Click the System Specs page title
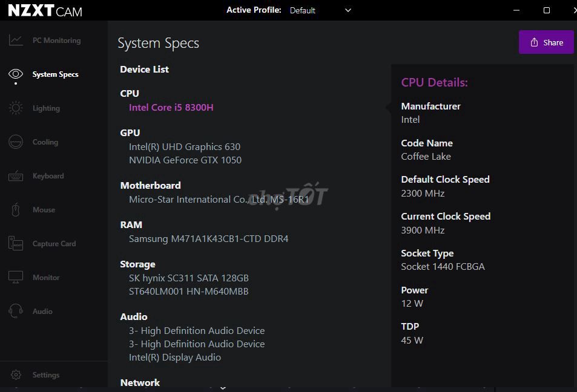The width and height of the screenshot is (577, 392). (x=158, y=43)
